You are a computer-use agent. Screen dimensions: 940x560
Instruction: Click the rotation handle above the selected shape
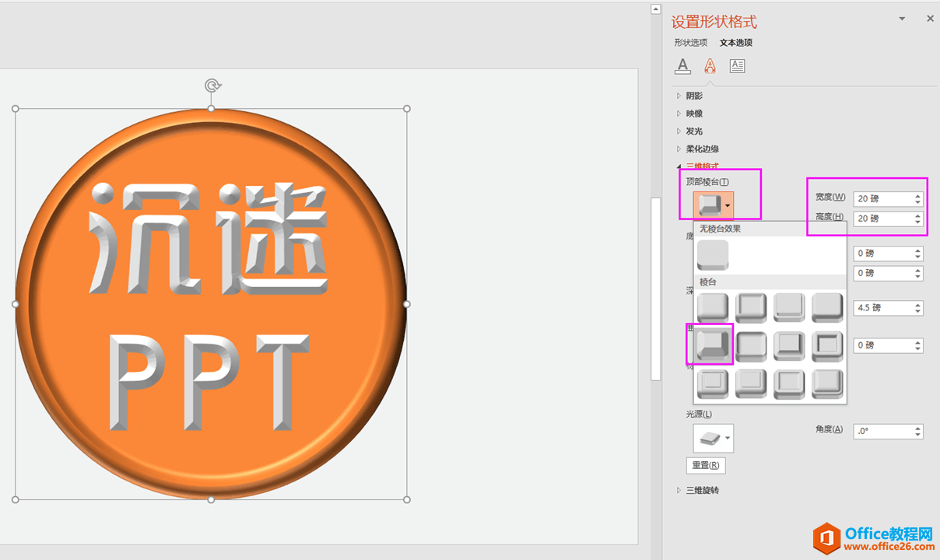[211, 86]
